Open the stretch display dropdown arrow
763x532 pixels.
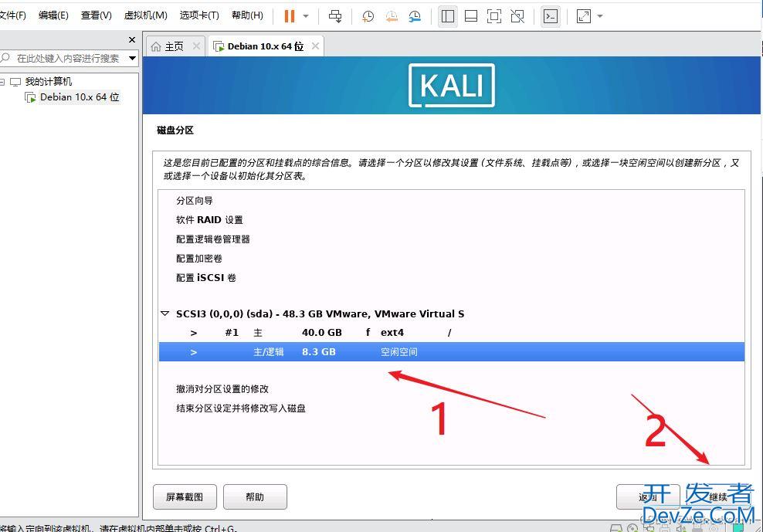[599, 16]
